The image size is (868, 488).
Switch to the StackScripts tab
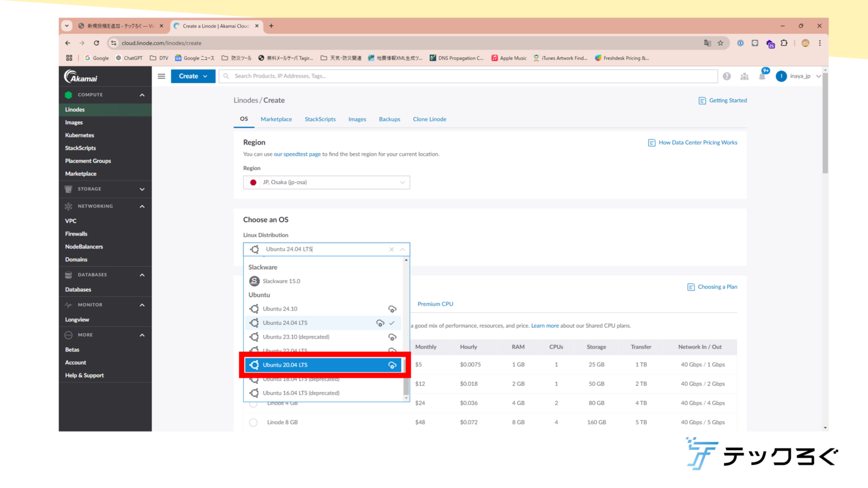tap(320, 119)
